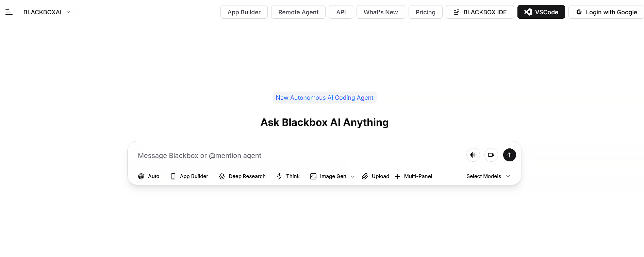Image resolution: width=644 pixels, height=257 pixels.
Task: Click the VSCode button
Action: click(541, 12)
